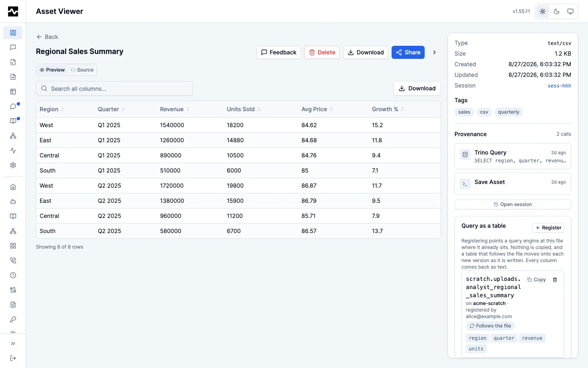
Task: Open the square chat message icon in sidebar
Action: click(x=13, y=47)
